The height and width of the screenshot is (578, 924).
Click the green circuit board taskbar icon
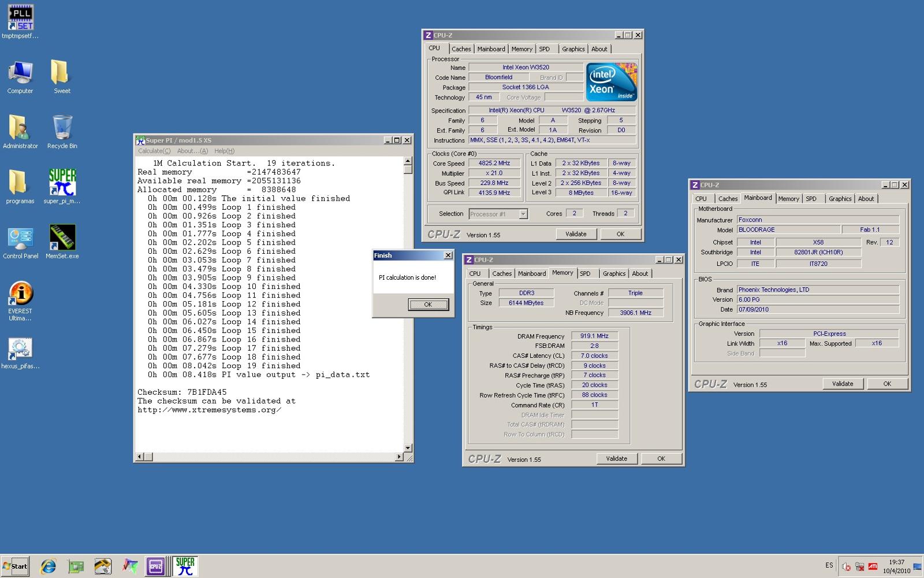76,566
